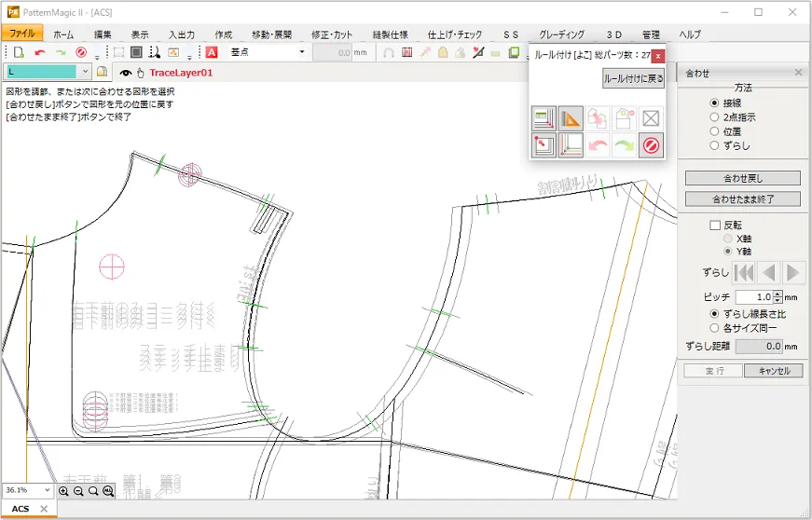This screenshot has width=812, height=520.
Task: Select the 2点指示 radio button
Action: pyautogui.click(x=715, y=117)
